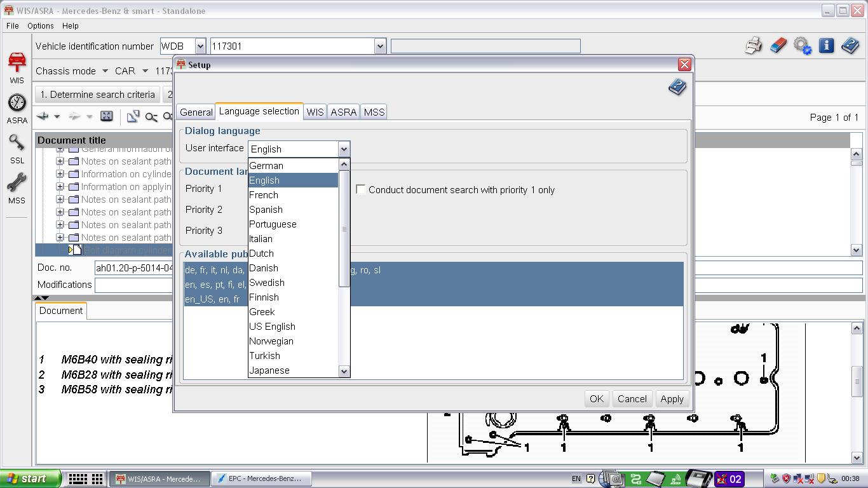Select the Language selection tab

point(259,111)
